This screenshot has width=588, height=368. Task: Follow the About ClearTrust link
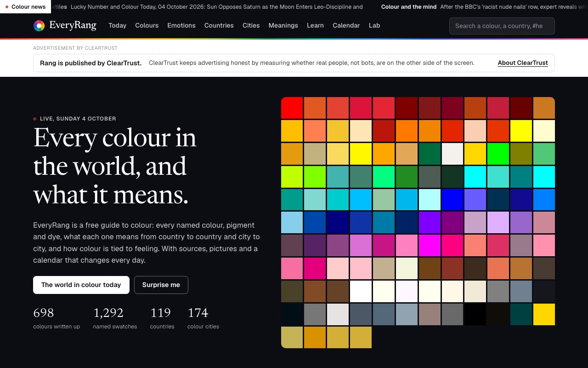tap(523, 63)
